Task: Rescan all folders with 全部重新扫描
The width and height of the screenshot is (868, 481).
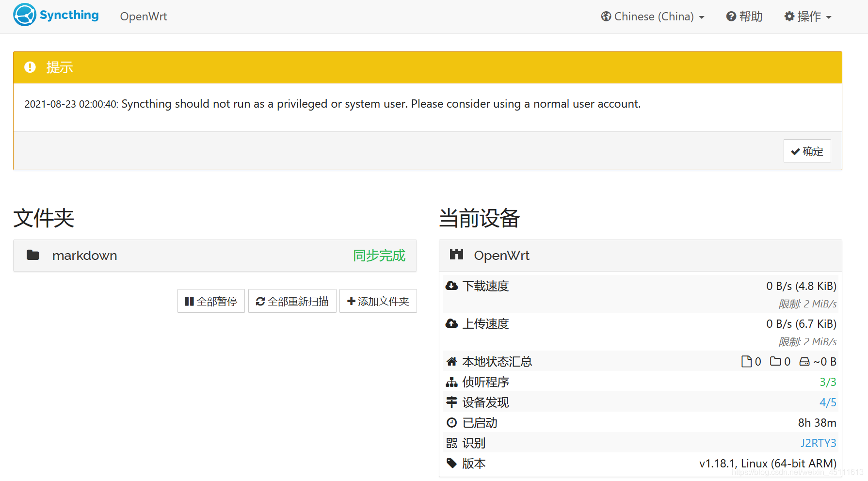Action: click(292, 301)
